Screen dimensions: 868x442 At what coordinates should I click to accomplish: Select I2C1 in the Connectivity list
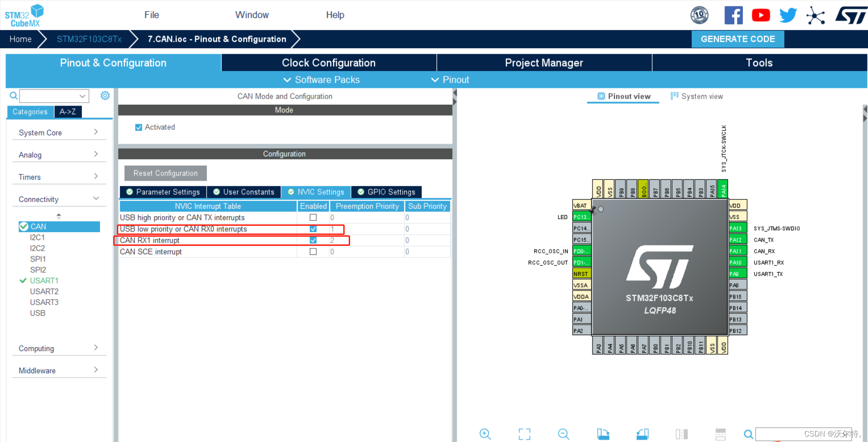point(37,238)
